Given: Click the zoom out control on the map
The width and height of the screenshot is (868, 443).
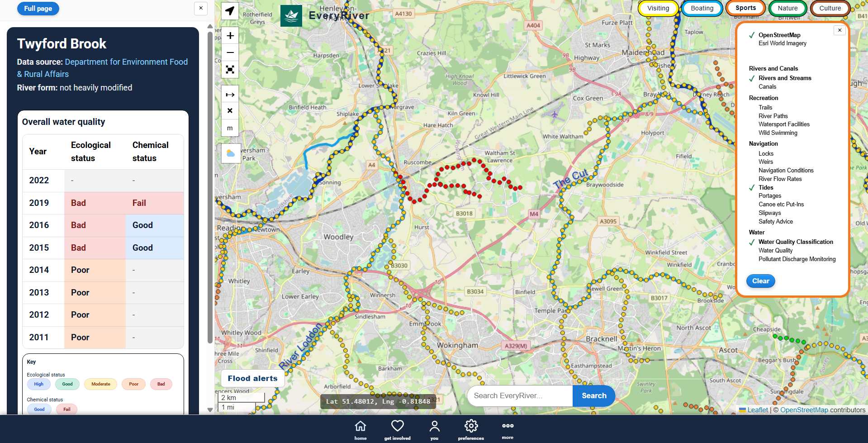Looking at the screenshot, I should pyautogui.click(x=230, y=52).
